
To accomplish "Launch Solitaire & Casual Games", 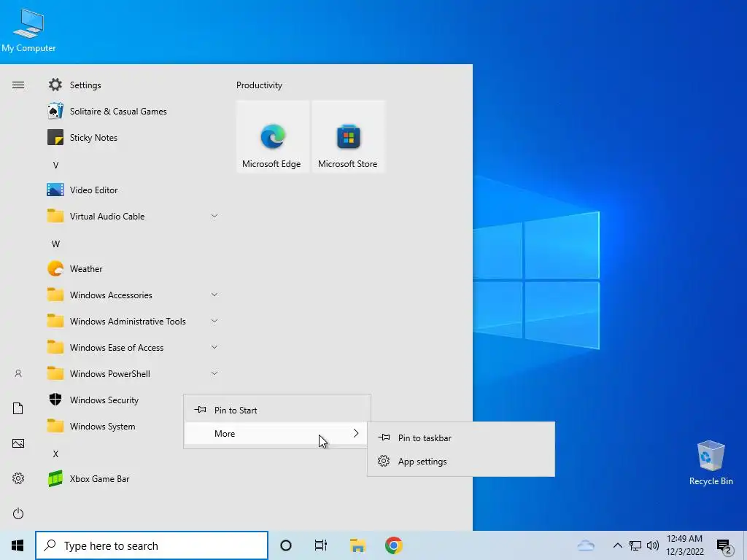I will pyautogui.click(x=133, y=112).
